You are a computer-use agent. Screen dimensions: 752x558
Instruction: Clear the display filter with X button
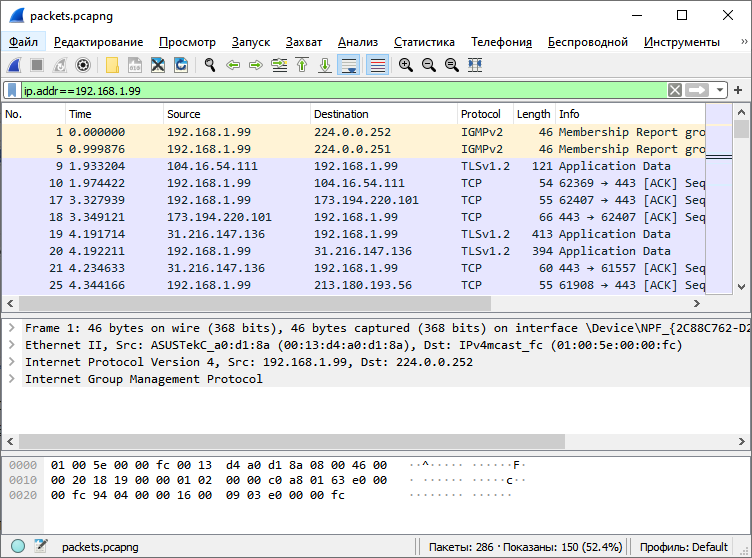coord(676,90)
